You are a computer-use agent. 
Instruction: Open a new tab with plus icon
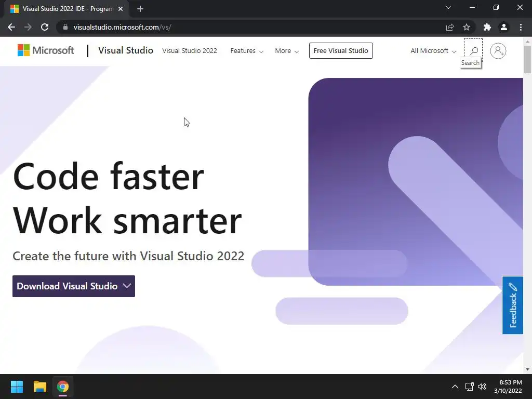(x=140, y=9)
